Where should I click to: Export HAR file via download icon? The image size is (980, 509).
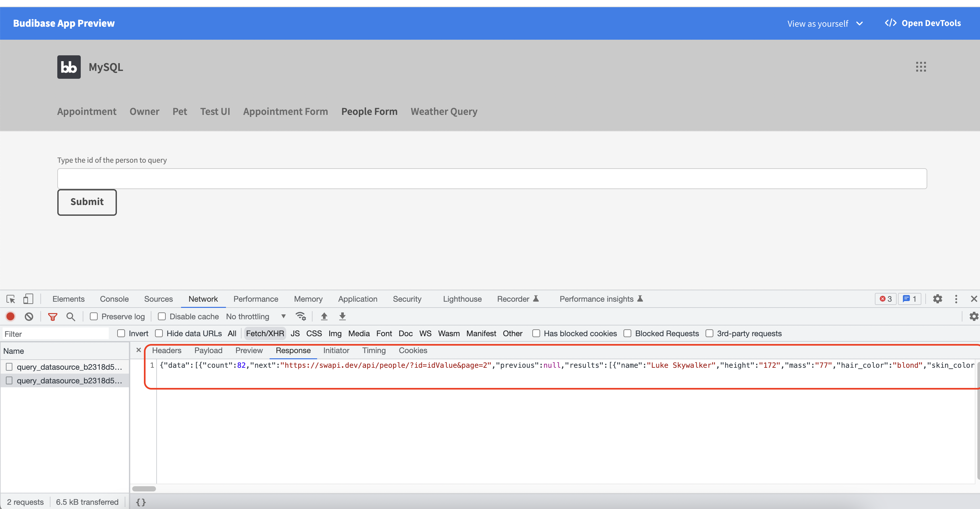(x=342, y=316)
